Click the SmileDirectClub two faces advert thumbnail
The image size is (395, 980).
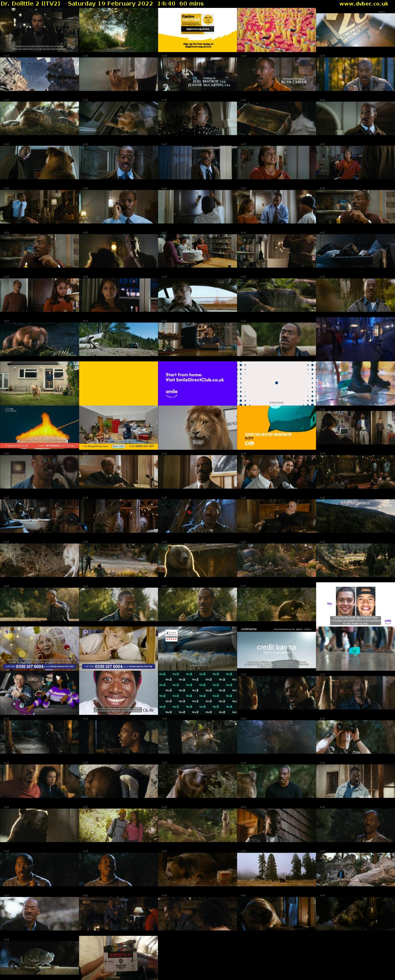[355, 604]
